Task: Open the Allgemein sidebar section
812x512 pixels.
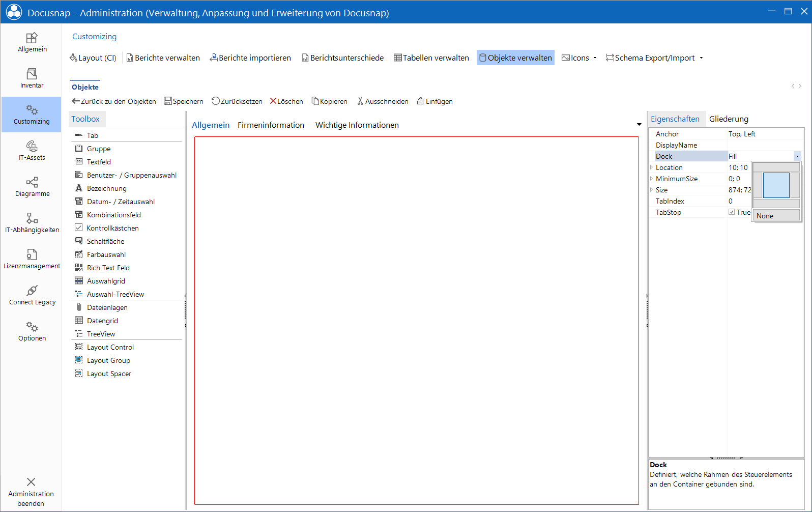Action: pos(32,43)
